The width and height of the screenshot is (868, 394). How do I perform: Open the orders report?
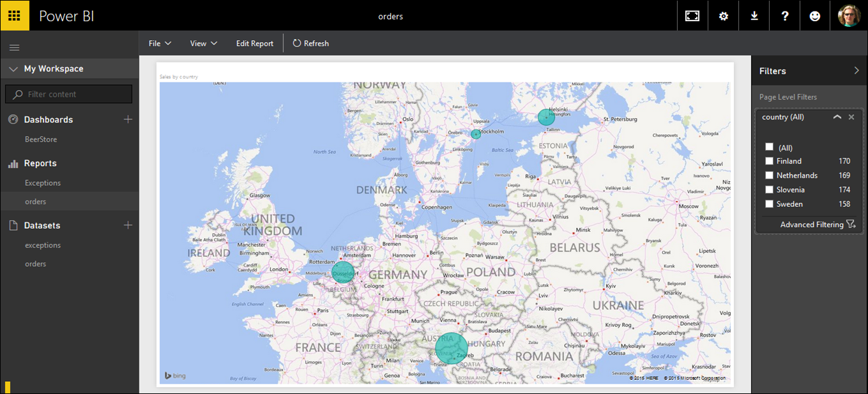36,202
